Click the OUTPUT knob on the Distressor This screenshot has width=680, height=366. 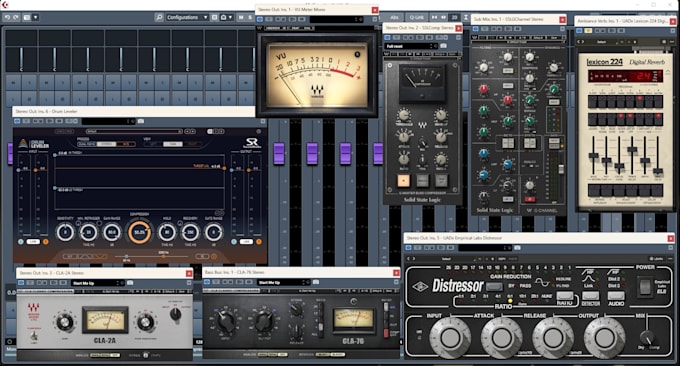[x=604, y=338]
